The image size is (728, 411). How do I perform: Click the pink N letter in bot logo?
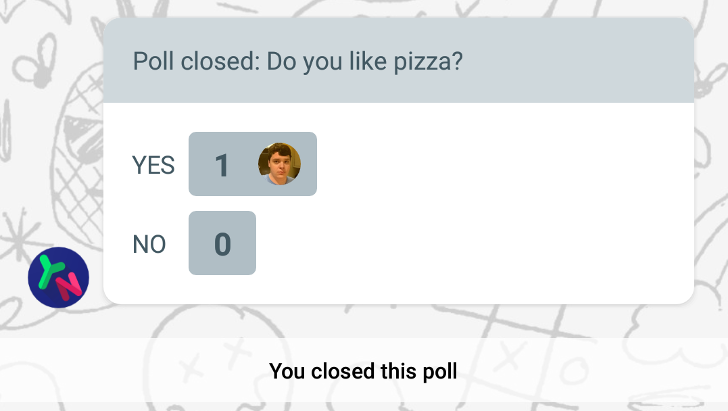(68, 286)
